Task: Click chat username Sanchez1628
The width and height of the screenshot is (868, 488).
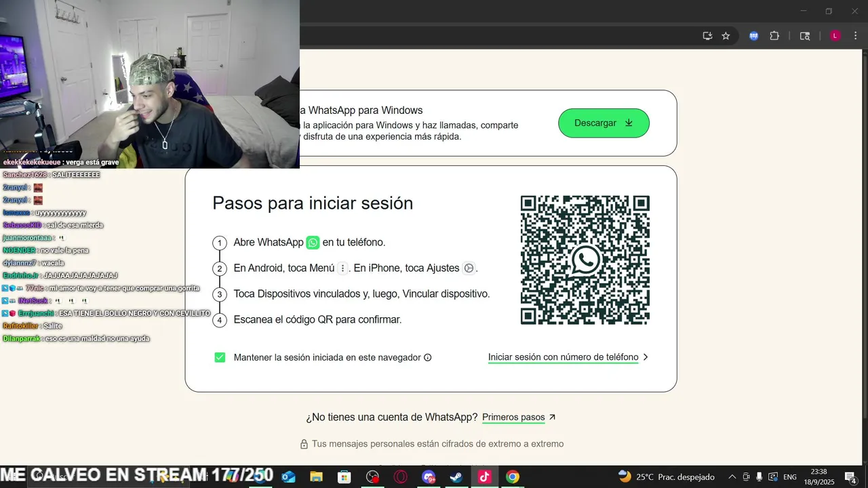Action: 25,175
